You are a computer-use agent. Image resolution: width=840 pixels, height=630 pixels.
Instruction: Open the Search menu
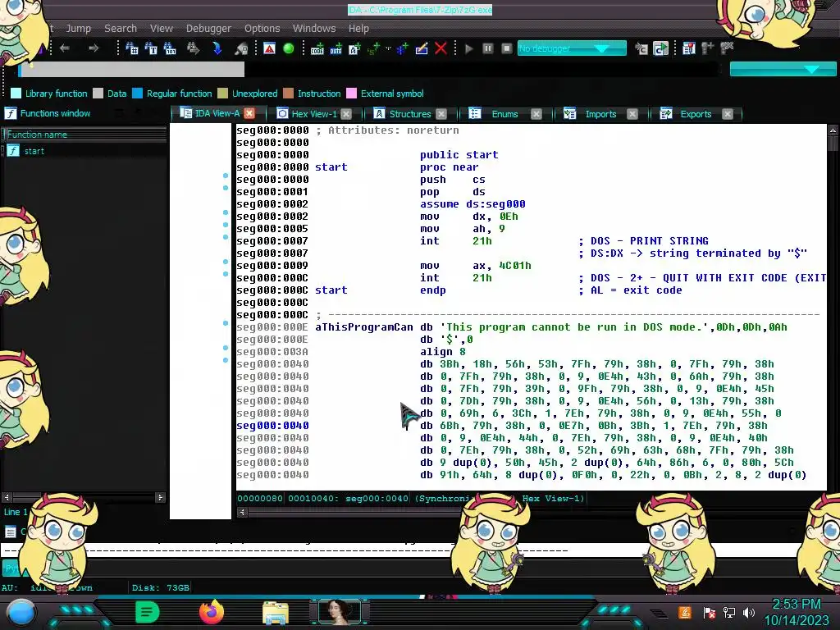pos(121,29)
